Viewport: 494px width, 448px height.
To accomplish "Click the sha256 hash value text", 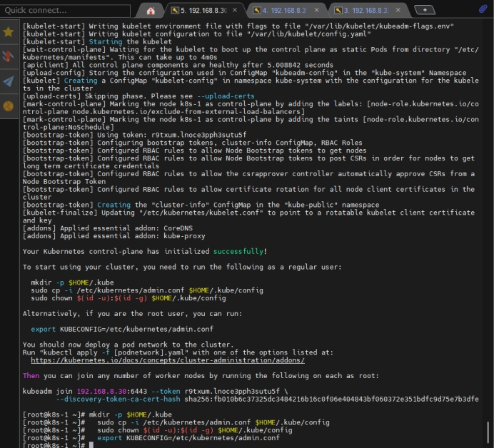I will [331, 399].
